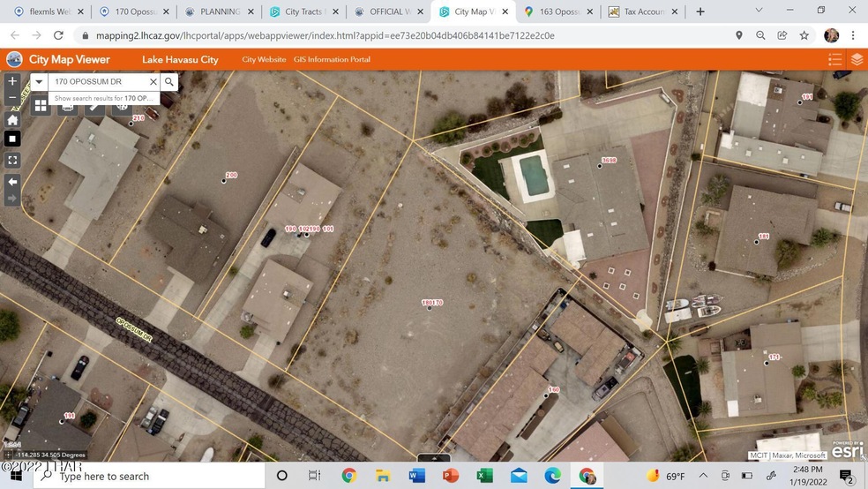
Task: Open Excel from the Windows taskbar
Action: point(484,476)
